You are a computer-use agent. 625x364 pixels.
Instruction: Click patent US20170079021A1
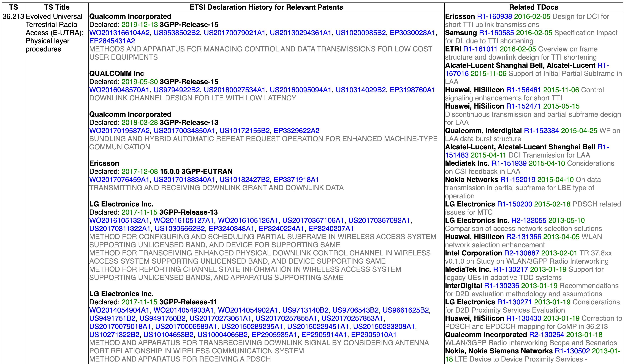235,33
